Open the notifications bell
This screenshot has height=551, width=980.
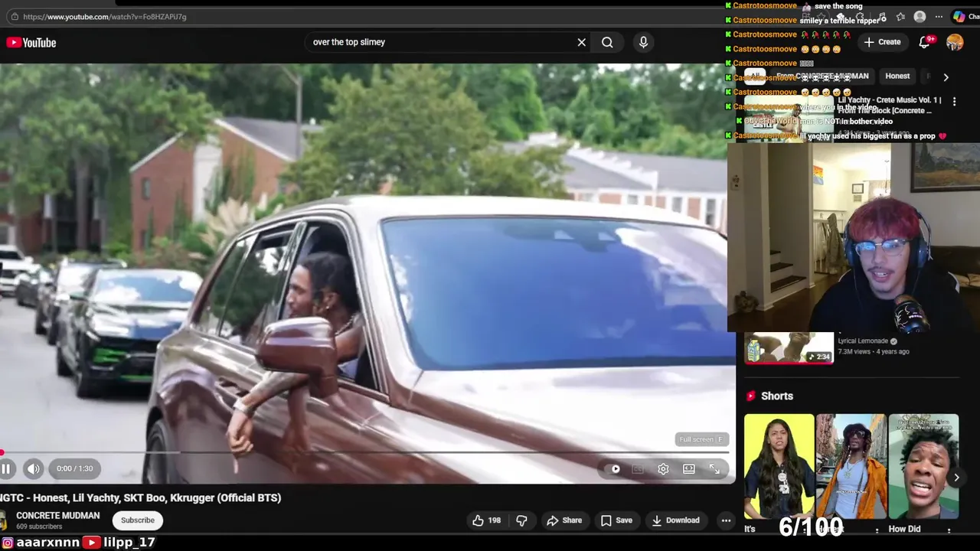925,42
